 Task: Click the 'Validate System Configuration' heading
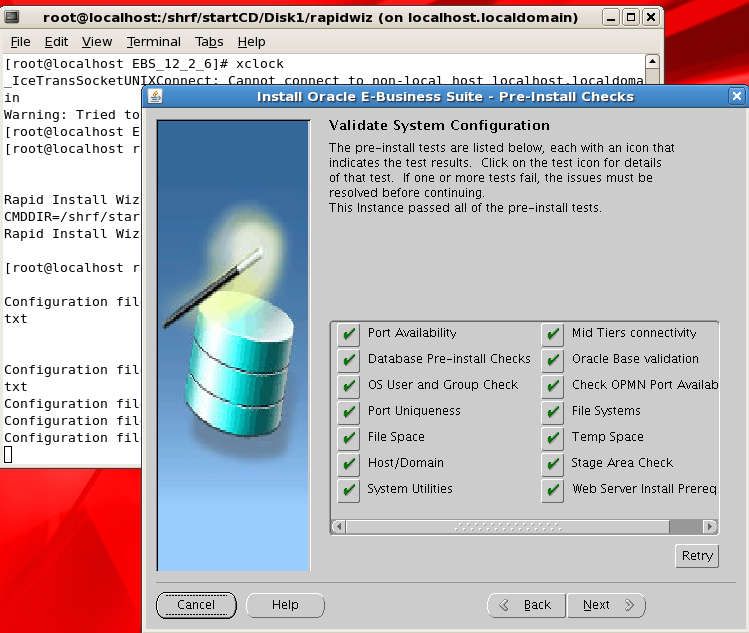[x=439, y=125]
